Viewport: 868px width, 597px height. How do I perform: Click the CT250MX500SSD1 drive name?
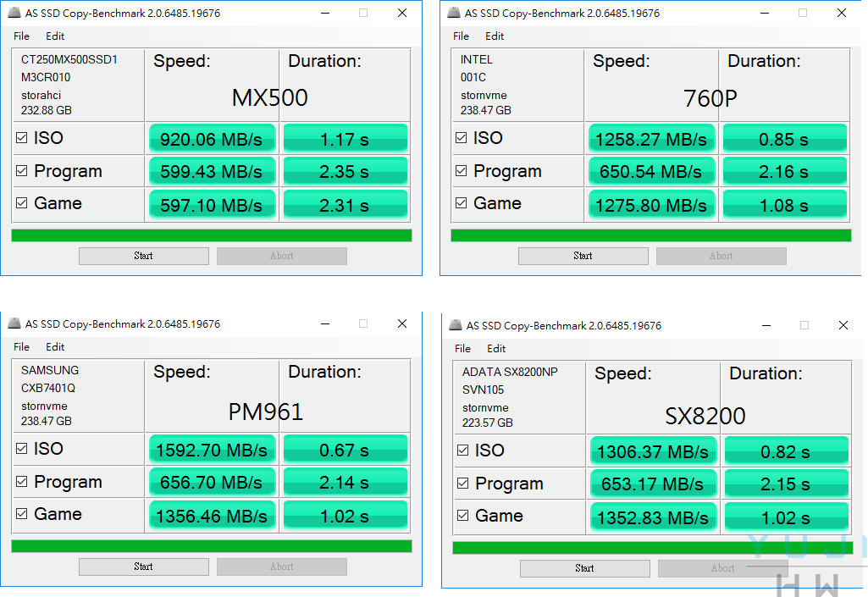(69, 59)
